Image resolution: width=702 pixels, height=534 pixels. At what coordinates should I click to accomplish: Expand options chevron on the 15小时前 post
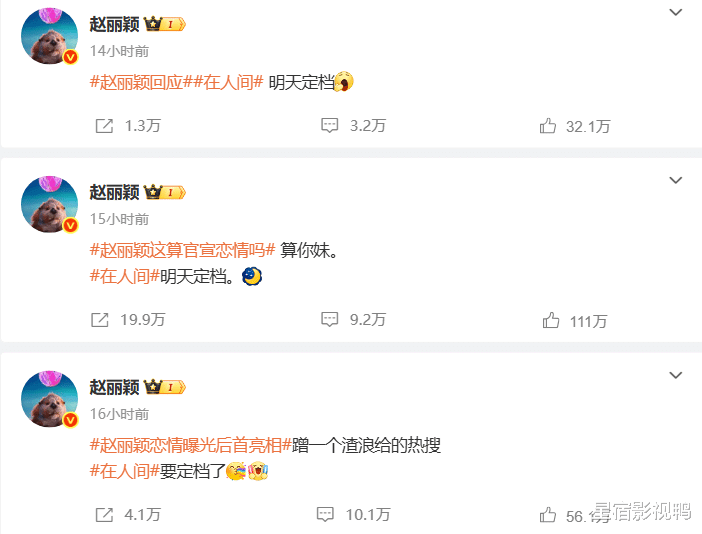tap(675, 180)
